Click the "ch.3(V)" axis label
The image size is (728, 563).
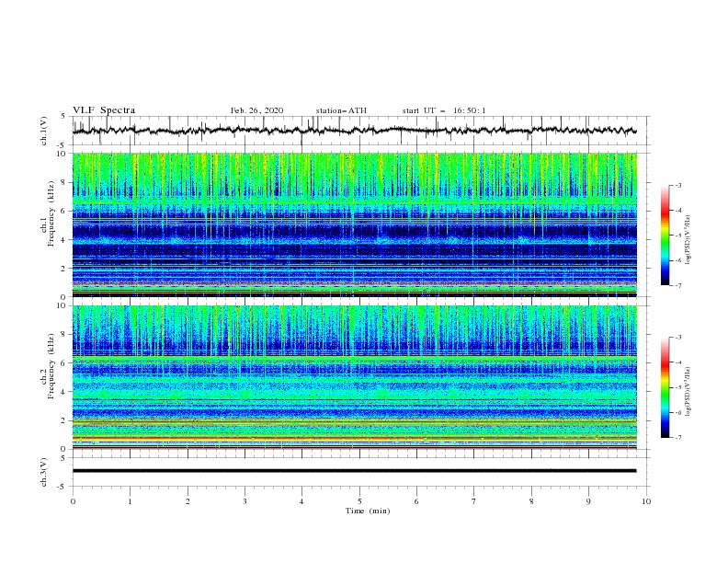coord(44,472)
